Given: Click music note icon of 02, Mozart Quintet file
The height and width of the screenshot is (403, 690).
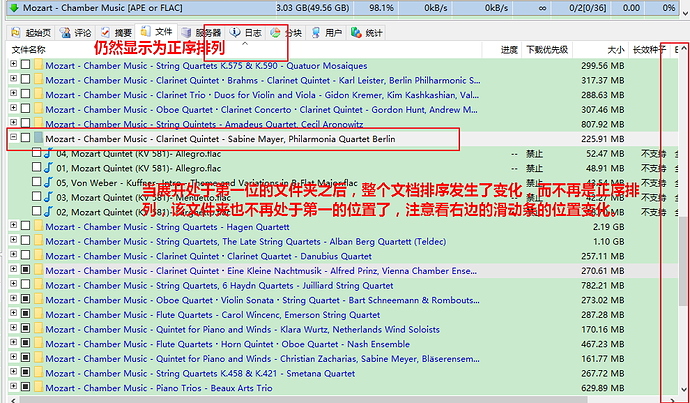Looking at the screenshot, I should (48, 211).
